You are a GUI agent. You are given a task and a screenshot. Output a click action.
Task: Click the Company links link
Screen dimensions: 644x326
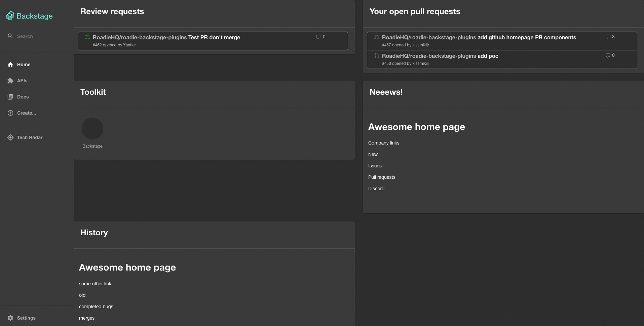384,143
